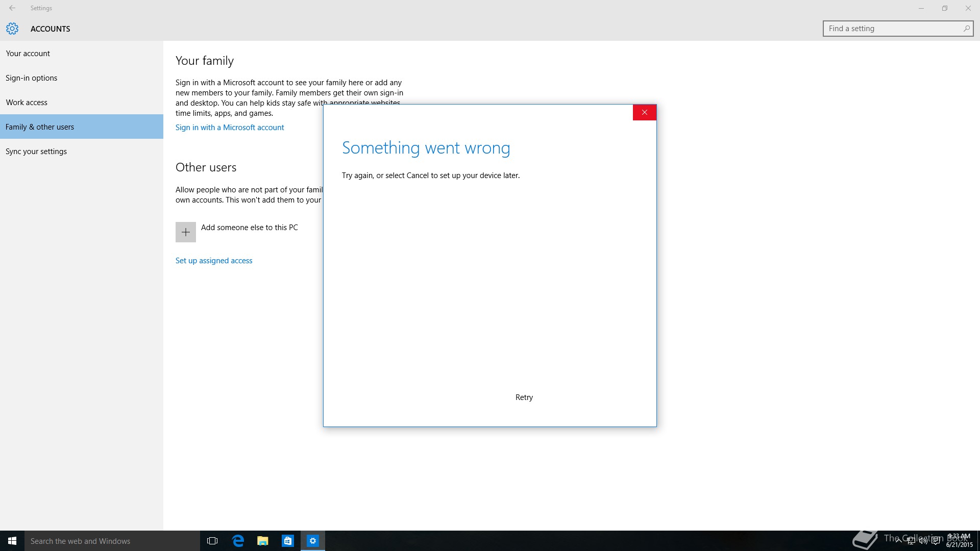
Task: Open the volume control in system tray
Action: click(923, 541)
